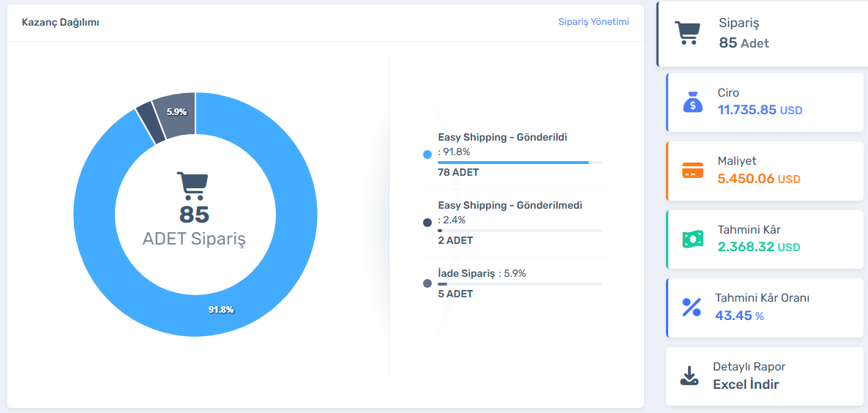Click the Kazanç Dağılımı panel title

tap(61, 23)
